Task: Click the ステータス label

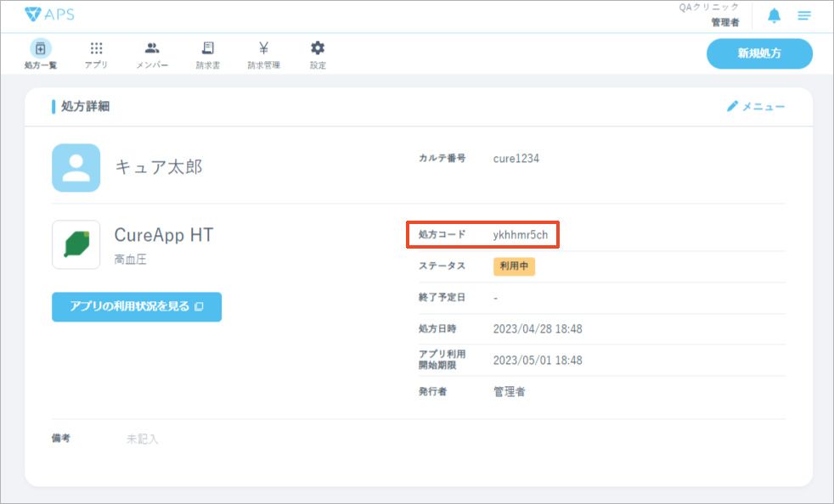Action: coord(442,266)
